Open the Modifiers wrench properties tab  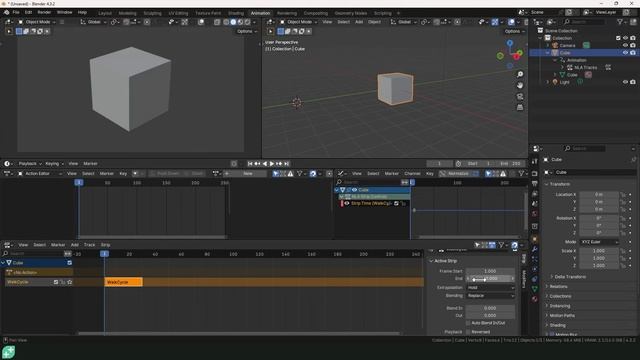pyautogui.click(x=535, y=249)
